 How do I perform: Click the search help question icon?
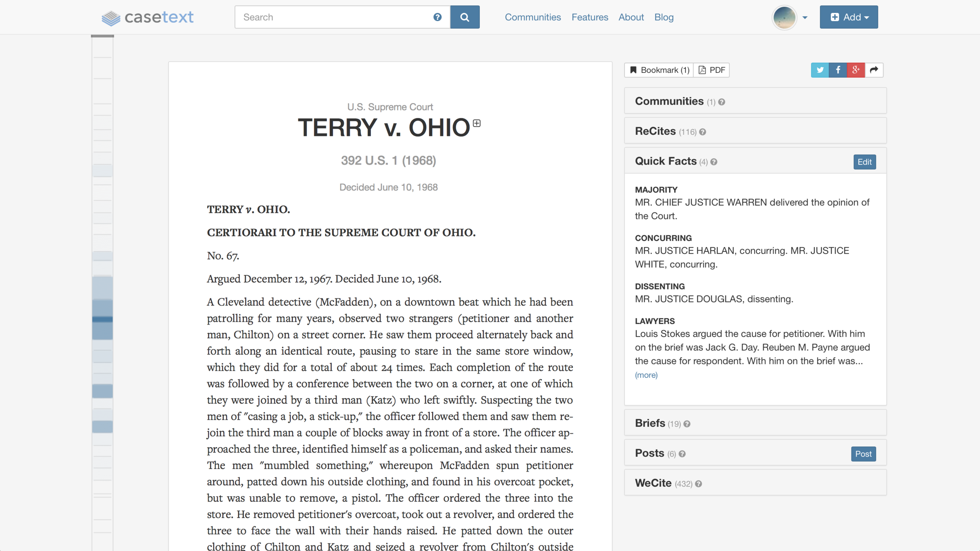(x=437, y=17)
